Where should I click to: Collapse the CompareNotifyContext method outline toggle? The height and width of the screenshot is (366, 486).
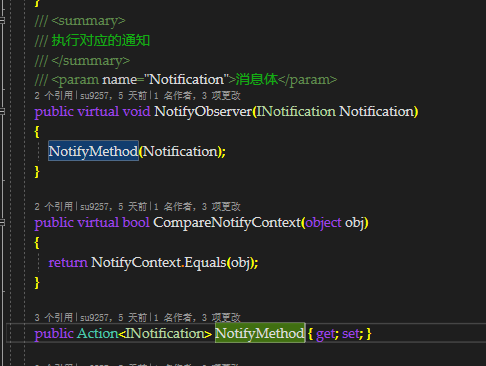coord(2,222)
